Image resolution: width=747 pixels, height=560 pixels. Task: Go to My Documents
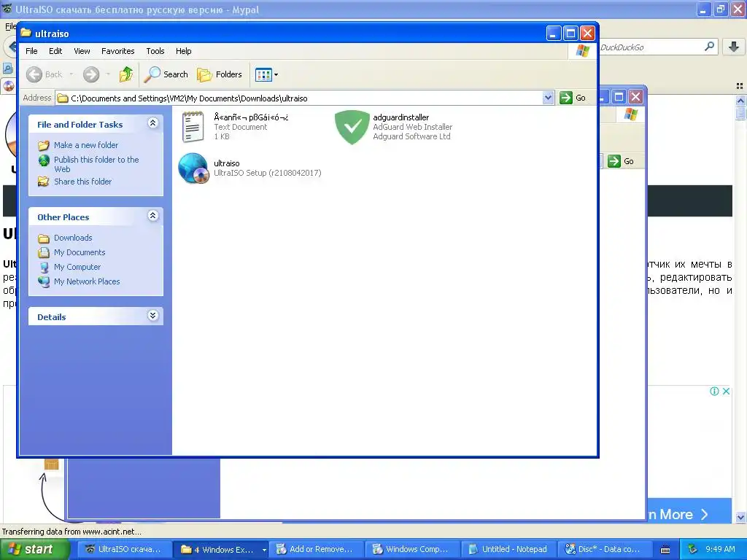pyautogui.click(x=80, y=252)
